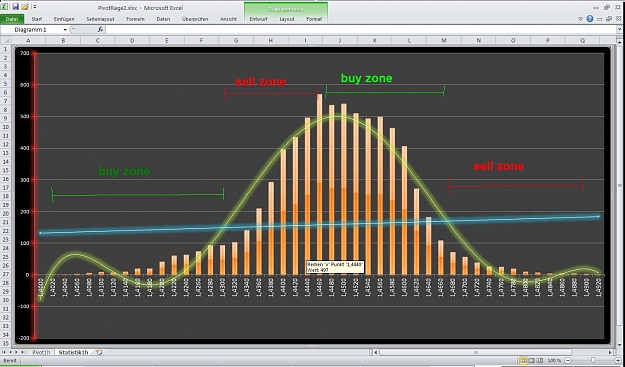Viewport: 625px width, 367px height.
Task: Select the Statistik1h sheet tab
Action: [x=73, y=352]
